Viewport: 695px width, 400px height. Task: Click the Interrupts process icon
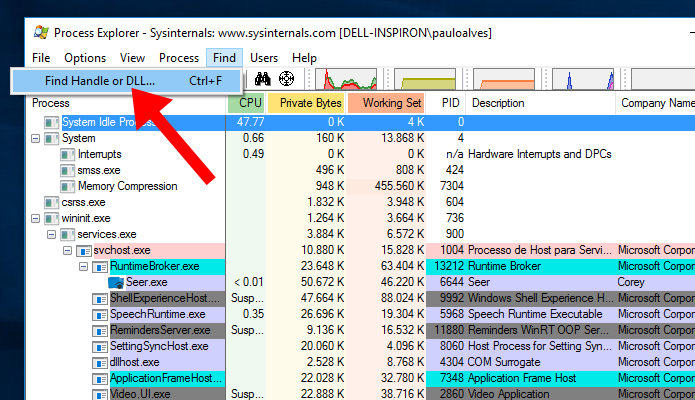pyautogui.click(x=67, y=154)
